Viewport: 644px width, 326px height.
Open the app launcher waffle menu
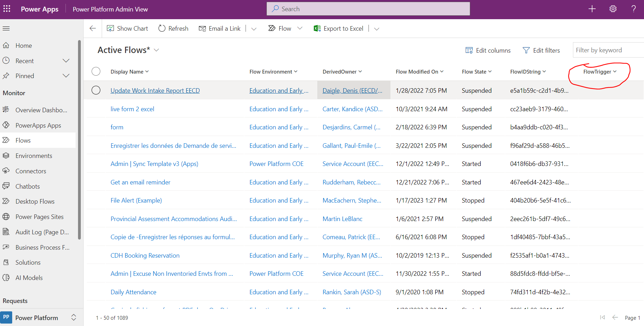[7, 9]
